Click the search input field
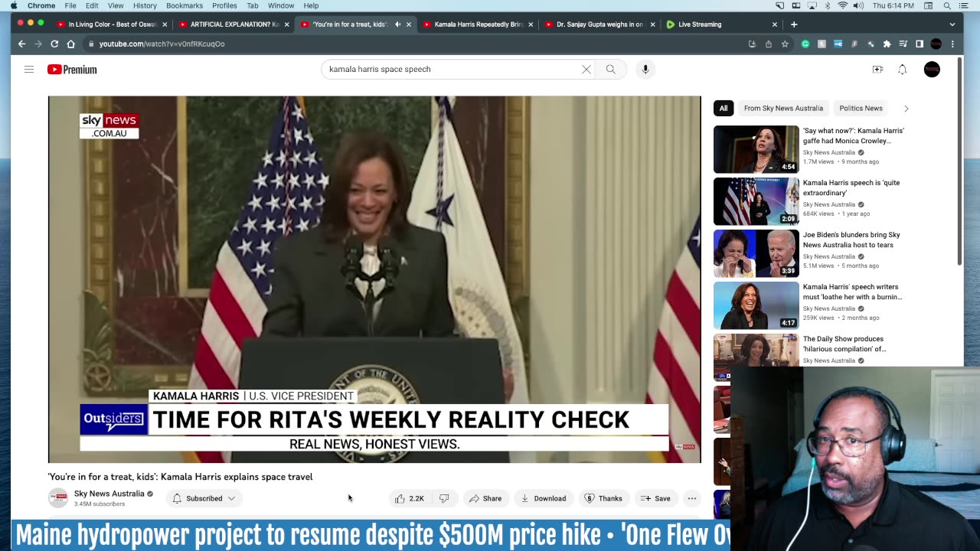This screenshot has width=980, height=551. coord(452,70)
